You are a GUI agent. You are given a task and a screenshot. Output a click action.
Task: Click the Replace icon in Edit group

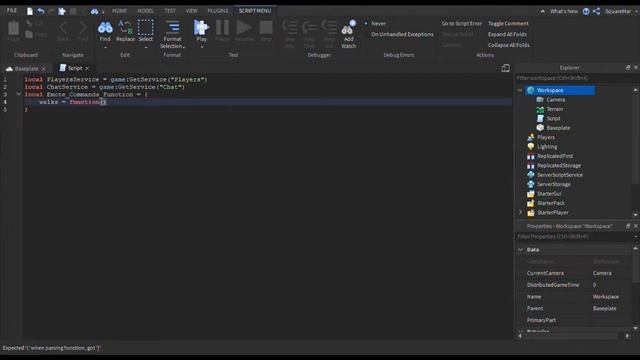pos(125,28)
